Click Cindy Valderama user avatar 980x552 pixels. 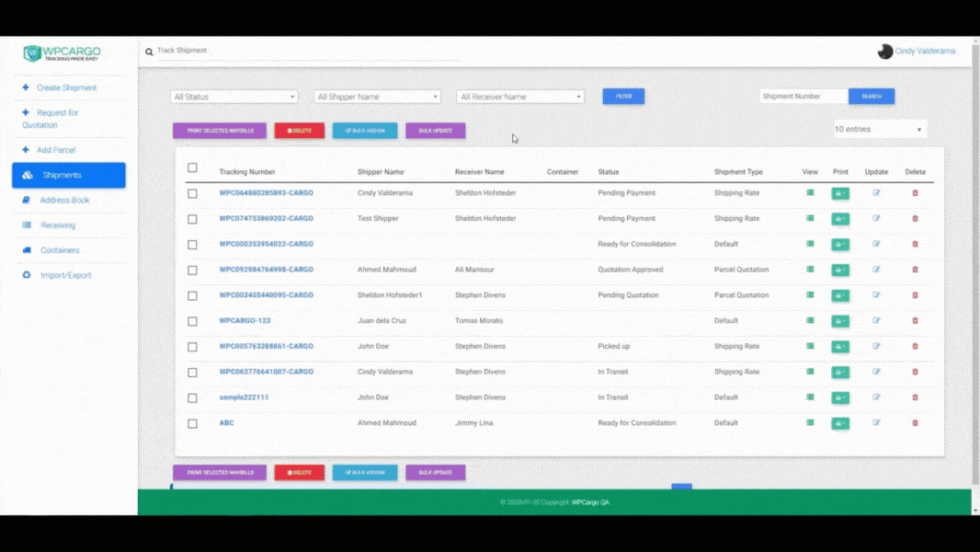(x=885, y=52)
